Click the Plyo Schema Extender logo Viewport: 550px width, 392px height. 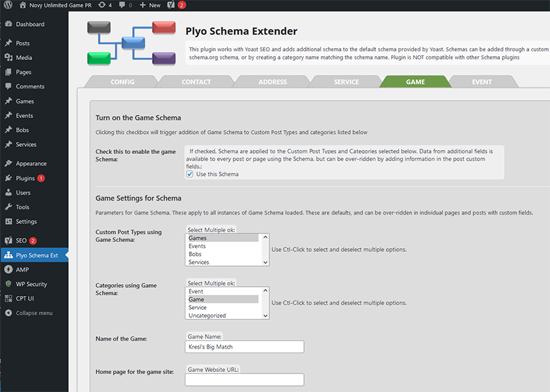tap(131, 43)
